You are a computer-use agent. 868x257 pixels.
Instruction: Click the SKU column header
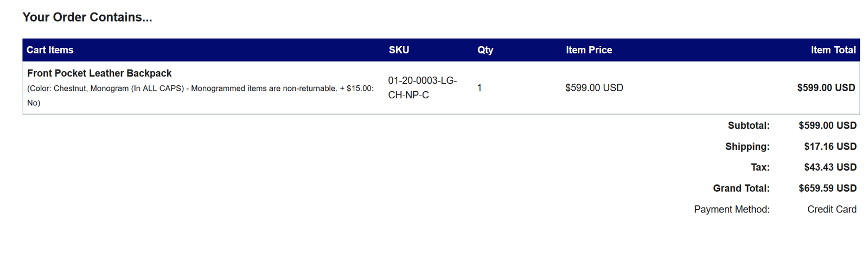pyautogui.click(x=399, y=50)
